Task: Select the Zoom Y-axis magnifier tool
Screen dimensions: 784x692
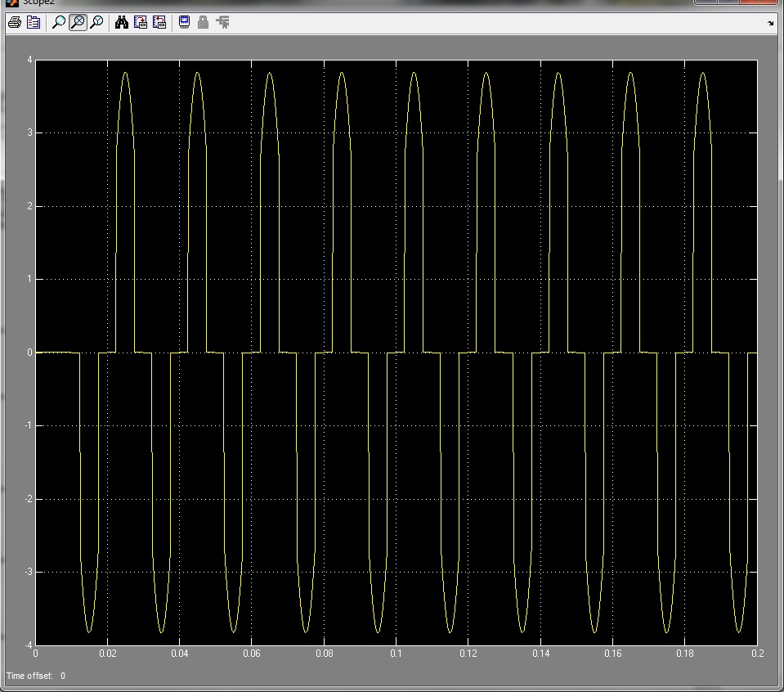Action: tap(97, 23)
